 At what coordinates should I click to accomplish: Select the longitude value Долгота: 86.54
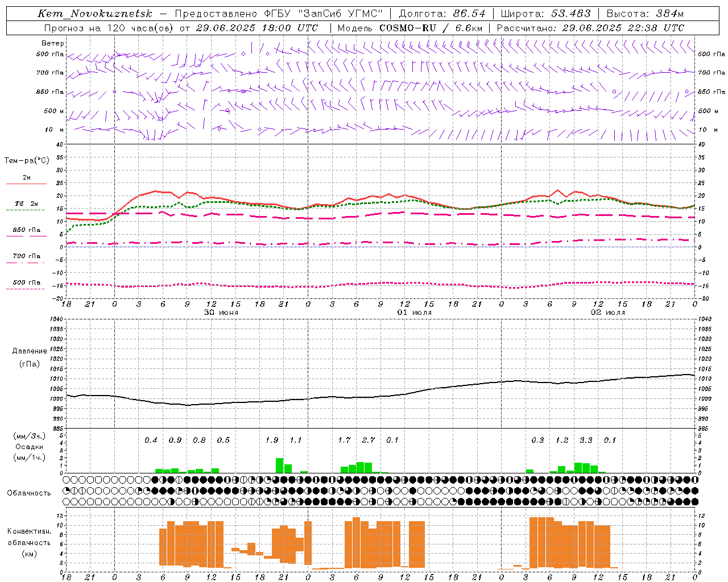pos(442,14)
